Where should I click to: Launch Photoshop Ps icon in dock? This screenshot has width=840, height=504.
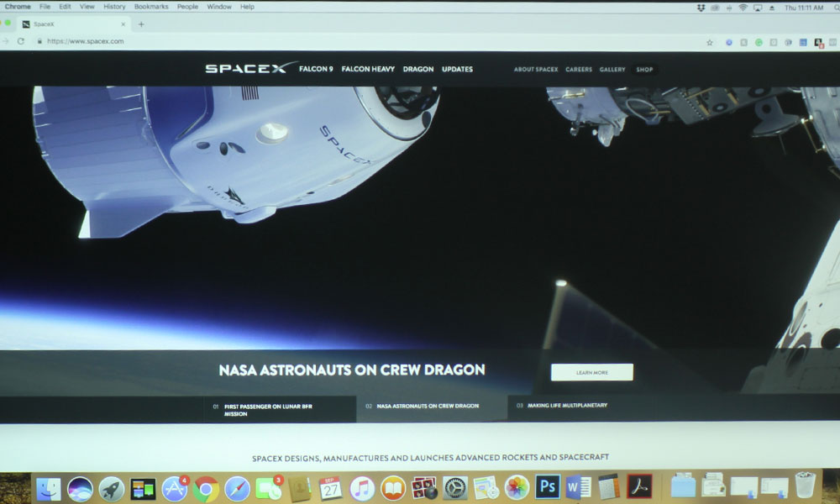tap(548, 487)
